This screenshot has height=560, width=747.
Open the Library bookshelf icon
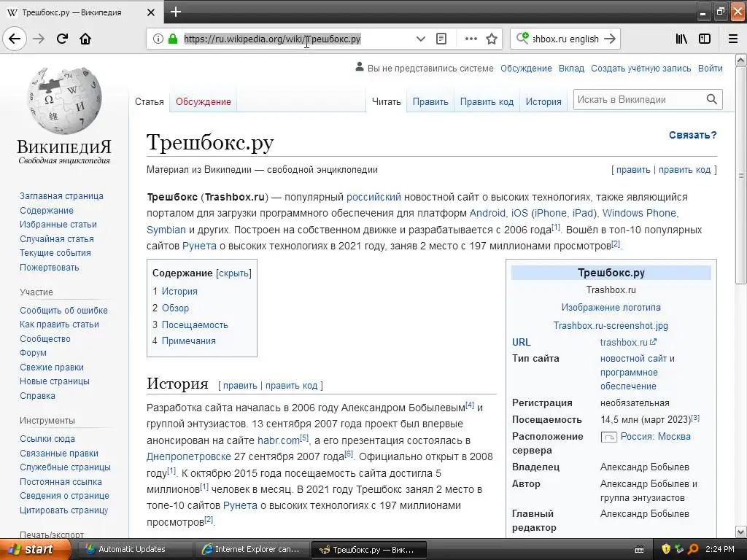[681, 39]
